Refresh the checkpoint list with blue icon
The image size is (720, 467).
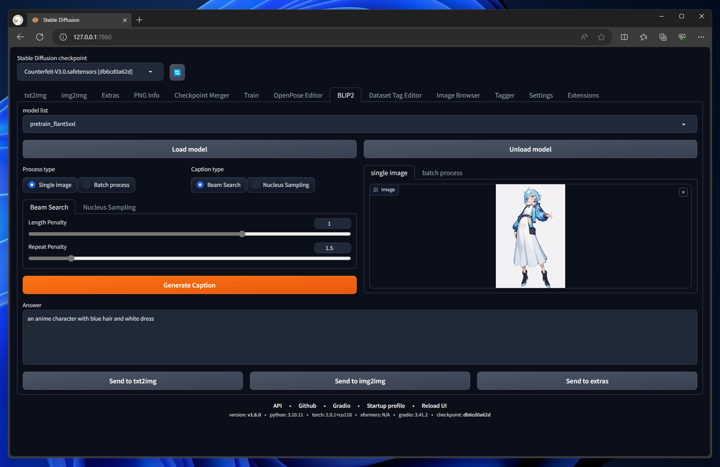pos(177,72)
